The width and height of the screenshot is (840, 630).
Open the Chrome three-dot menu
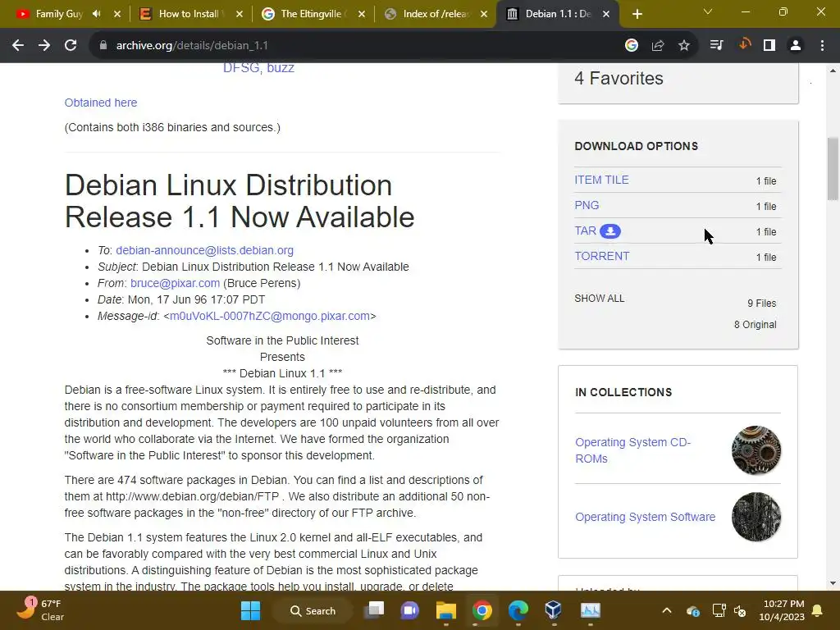822,46
